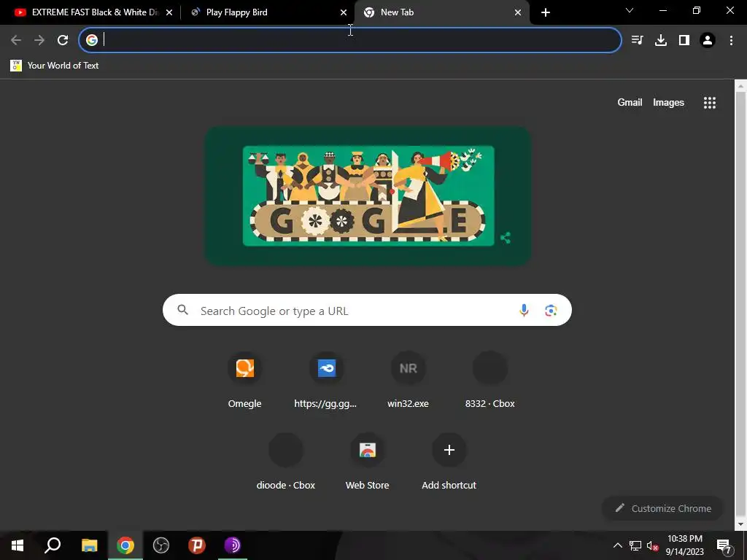
Task: Open the win32.exe shortcut
Action: coord(409,381)
